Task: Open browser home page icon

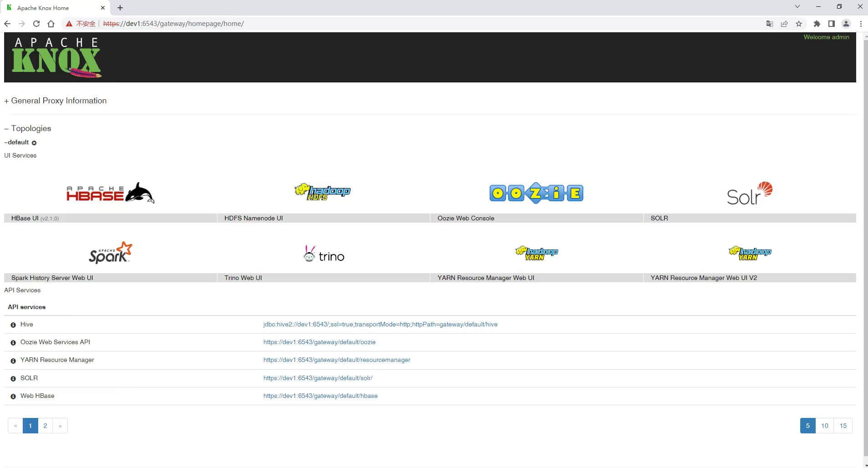Action: (51, 24)
